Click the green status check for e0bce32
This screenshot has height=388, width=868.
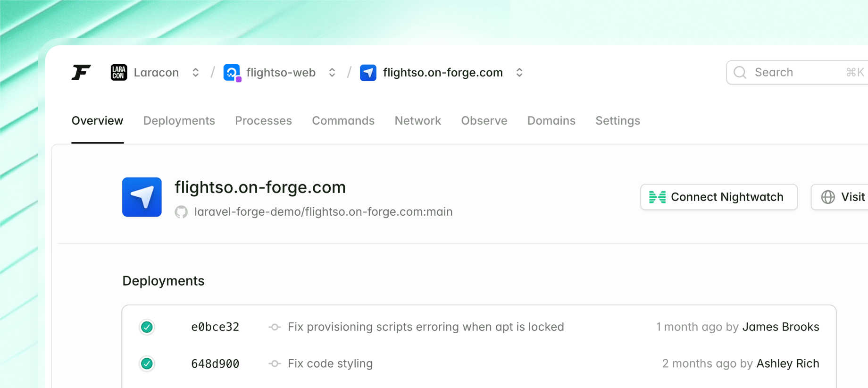click(x=147, y=327)
